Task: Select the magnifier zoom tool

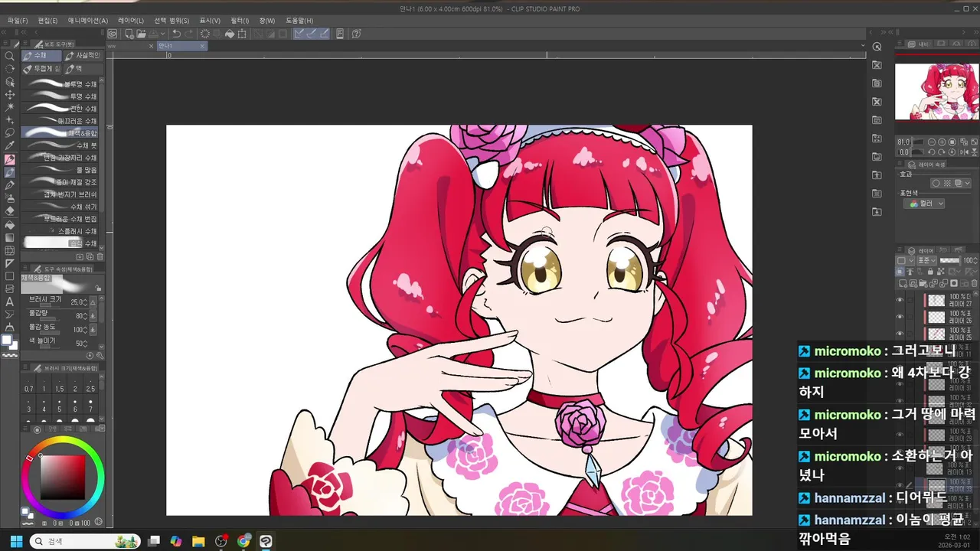Action: click(10, 56)
